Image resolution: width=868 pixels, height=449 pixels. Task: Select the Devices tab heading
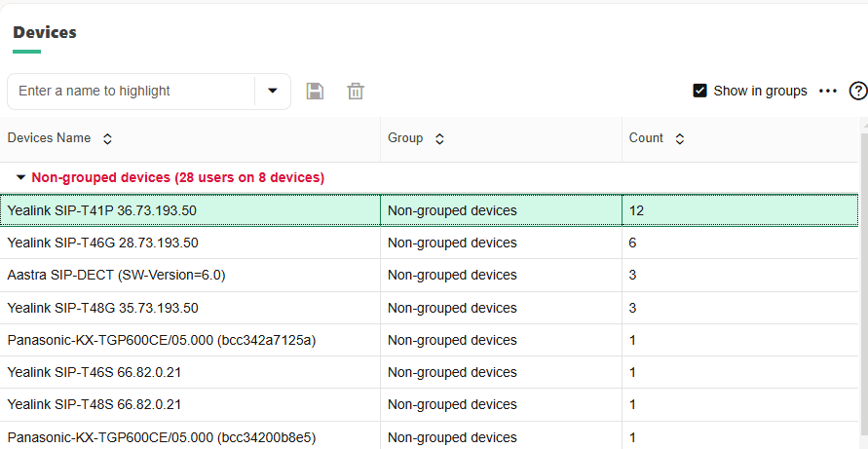(x=45, y=32)
